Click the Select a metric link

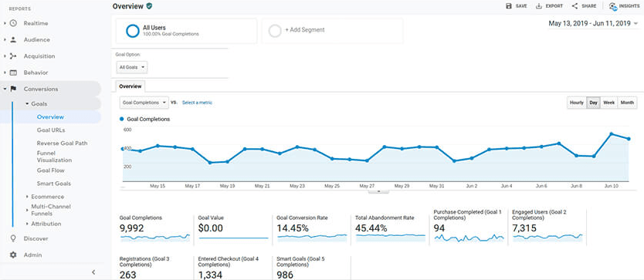197,103
